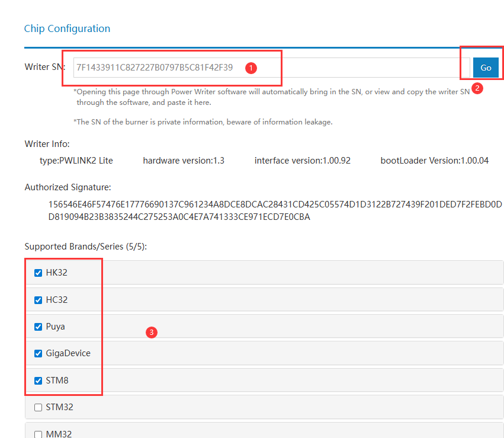Screen dimensions: 504x438
Task: Click the interface version:1.00.92 text
Action: pos(302,161)
